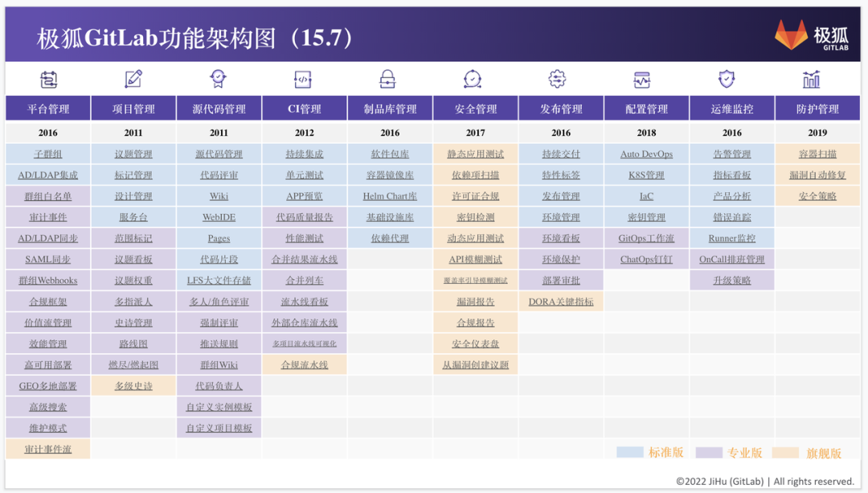Open the AD/LDAP集成 link
Screen dimensions: 868x493
pos(48,175)
